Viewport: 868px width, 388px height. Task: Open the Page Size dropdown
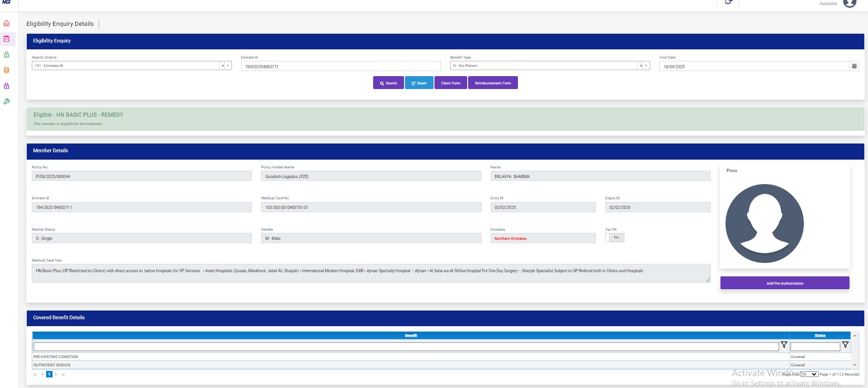809,374
